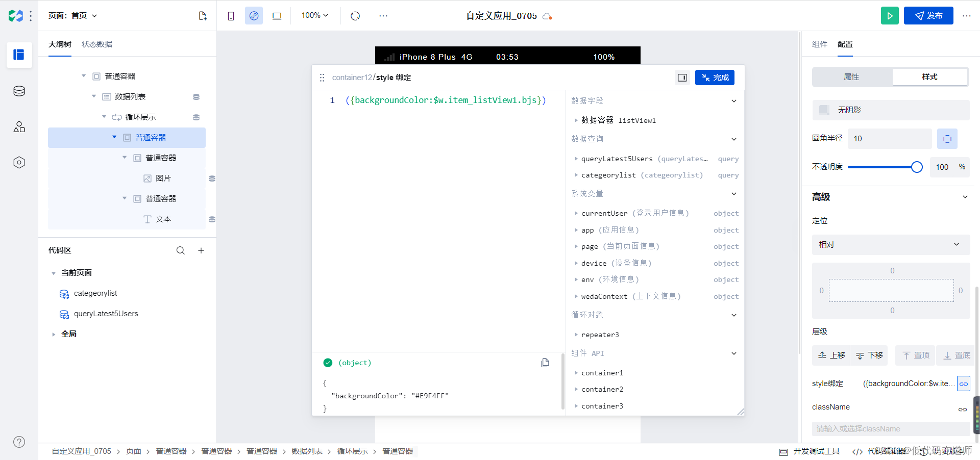Click the 完成 finish button
Screen dimensions: 980x460
(715, 78)
